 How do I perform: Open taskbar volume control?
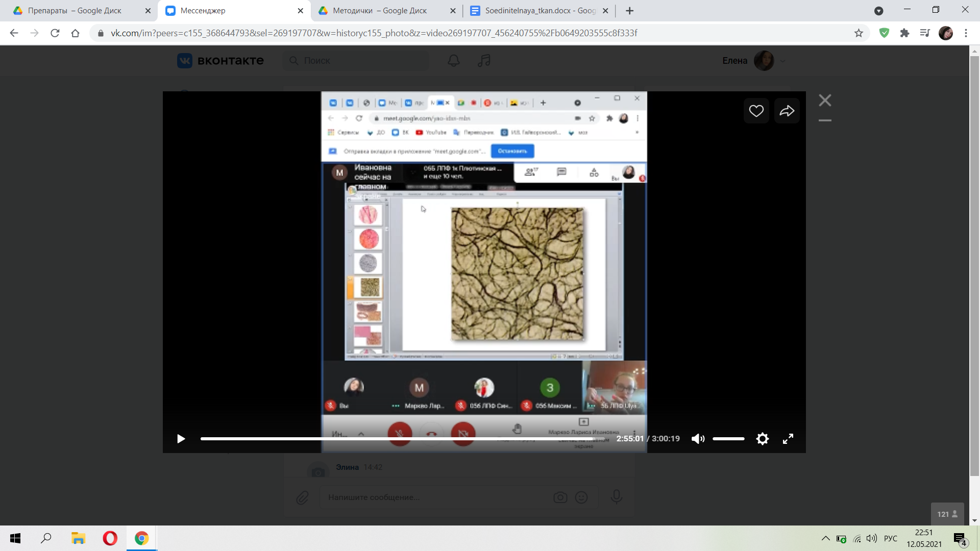coord(871,538)
